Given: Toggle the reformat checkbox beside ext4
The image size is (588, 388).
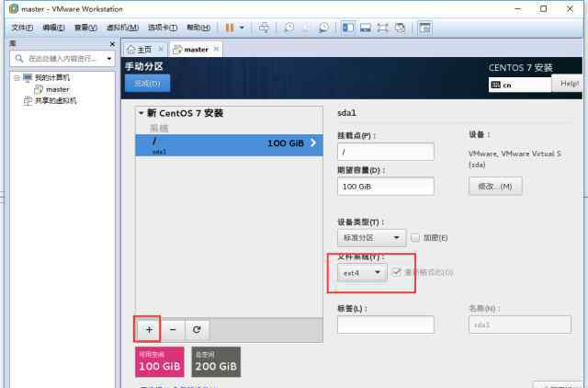Looking at the screenshot, I should click(396, 272).
